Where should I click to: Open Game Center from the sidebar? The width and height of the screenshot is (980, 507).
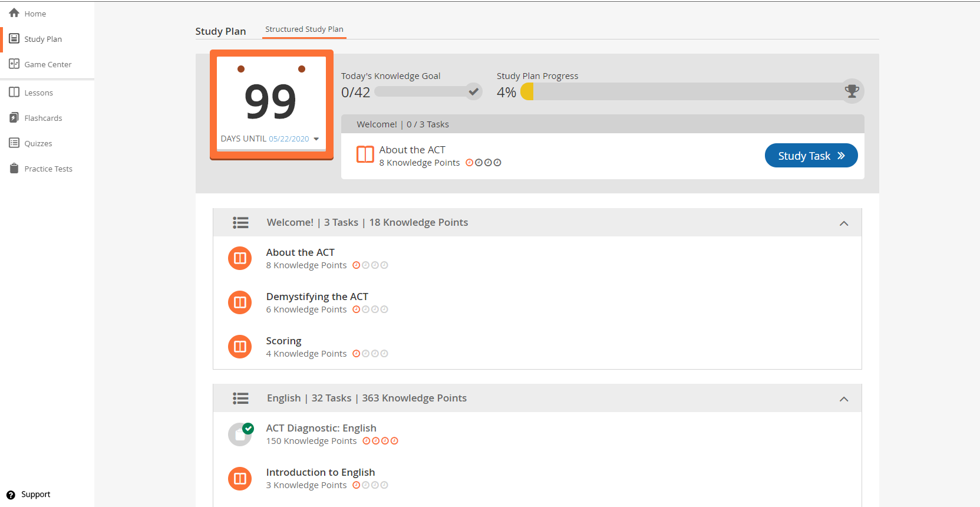tap(47, 64)
